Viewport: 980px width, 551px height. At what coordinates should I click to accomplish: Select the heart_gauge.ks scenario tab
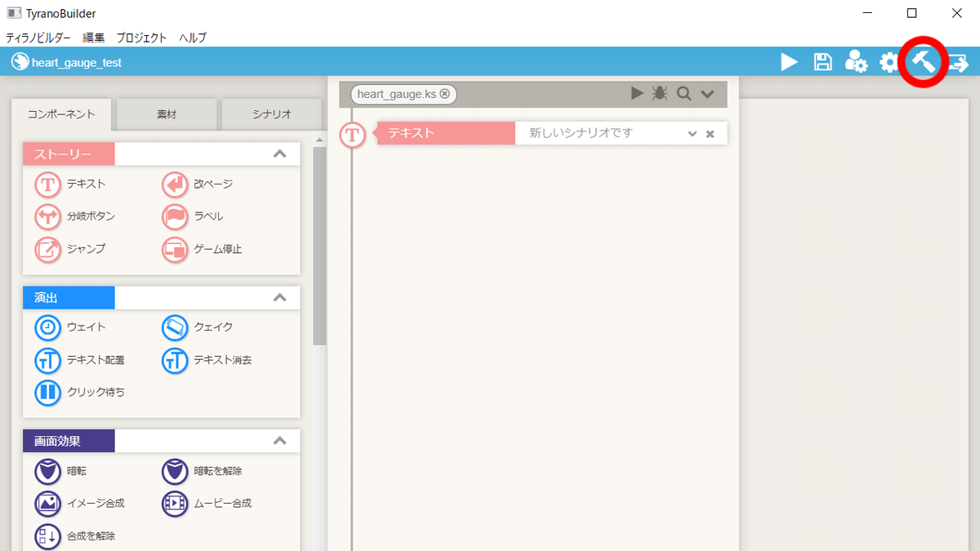pyautogui.click(x=403, y=94)
